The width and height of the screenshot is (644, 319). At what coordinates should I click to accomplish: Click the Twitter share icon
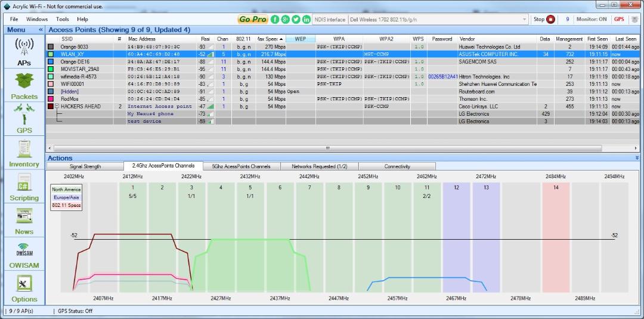coord(296,19)
